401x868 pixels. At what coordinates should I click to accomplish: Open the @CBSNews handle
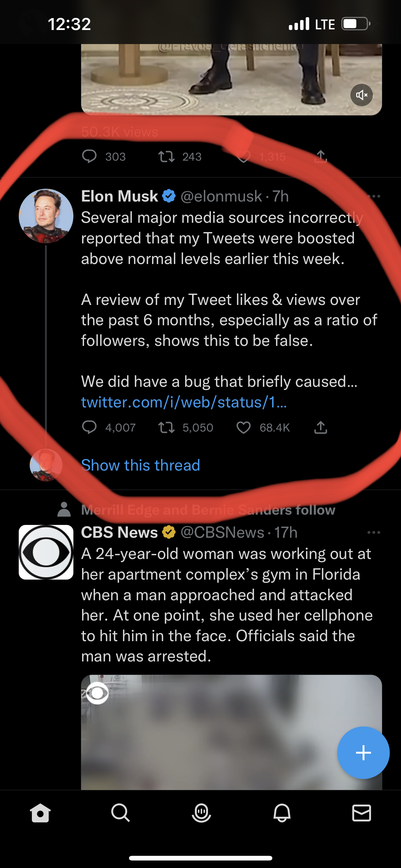click(222, 532)
